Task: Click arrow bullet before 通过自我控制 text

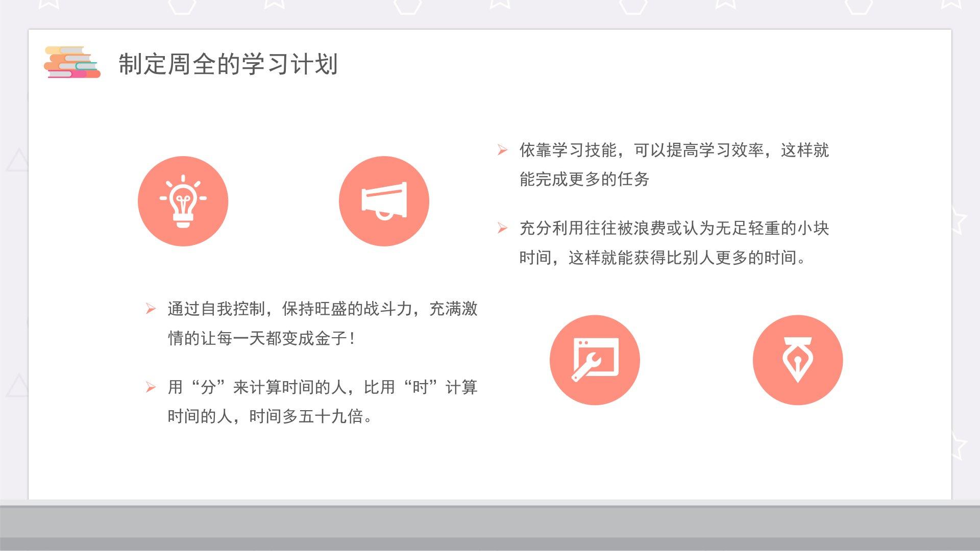Action: pos(151,309)
